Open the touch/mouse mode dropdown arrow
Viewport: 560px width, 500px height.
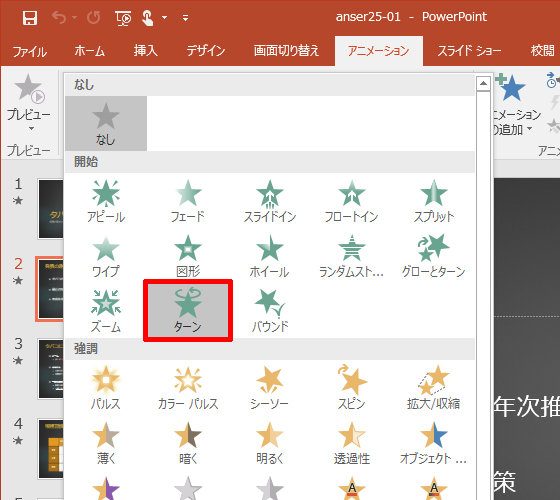coord(164,17)
